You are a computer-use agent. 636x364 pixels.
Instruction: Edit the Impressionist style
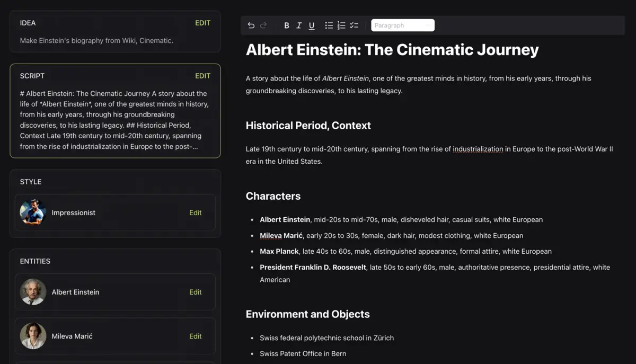click(x=196, y=212)
